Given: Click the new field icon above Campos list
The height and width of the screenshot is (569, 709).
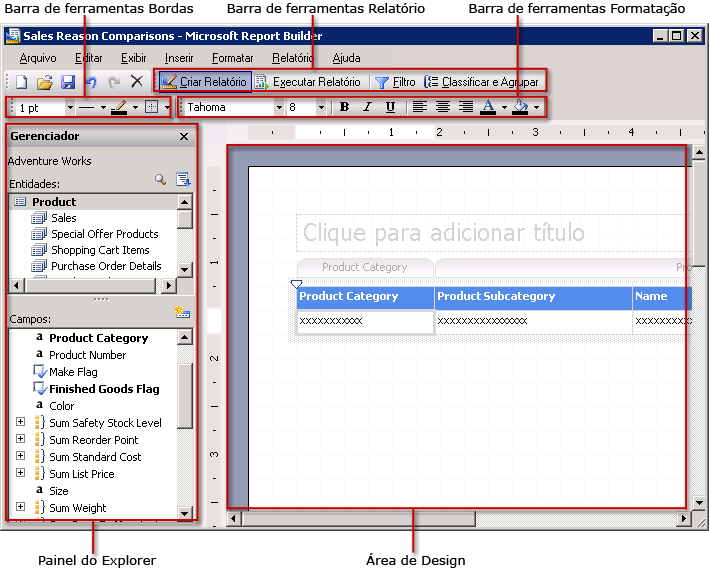Looking at the screenshot, I should 182,312.
